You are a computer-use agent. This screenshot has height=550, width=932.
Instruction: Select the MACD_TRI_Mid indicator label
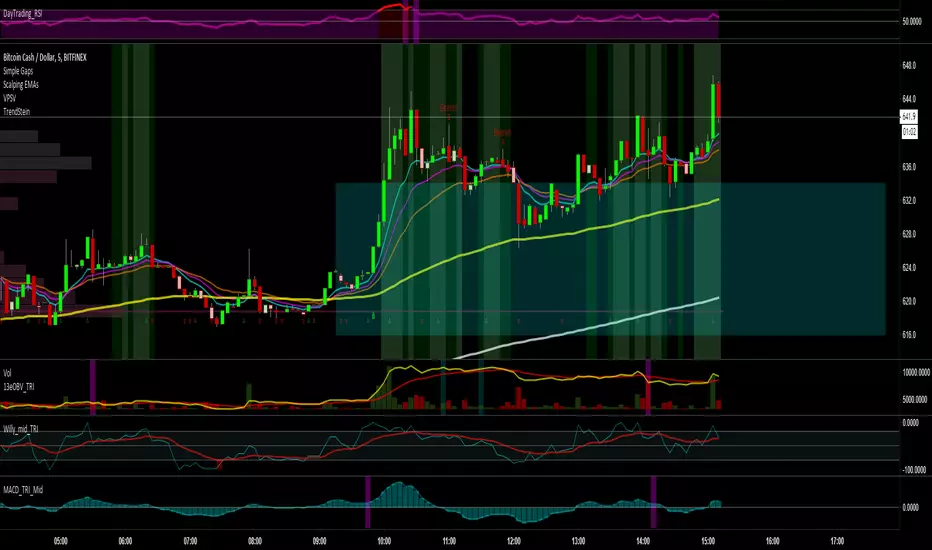[x=23, y=490]
